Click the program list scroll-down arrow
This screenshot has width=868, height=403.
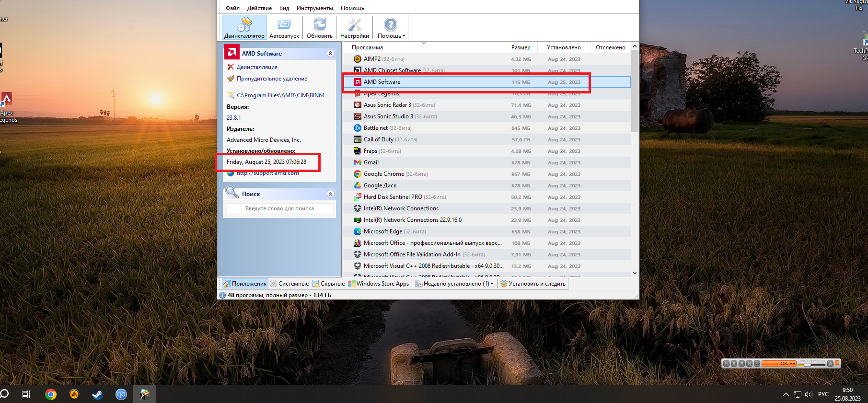[x=635, y=273]
